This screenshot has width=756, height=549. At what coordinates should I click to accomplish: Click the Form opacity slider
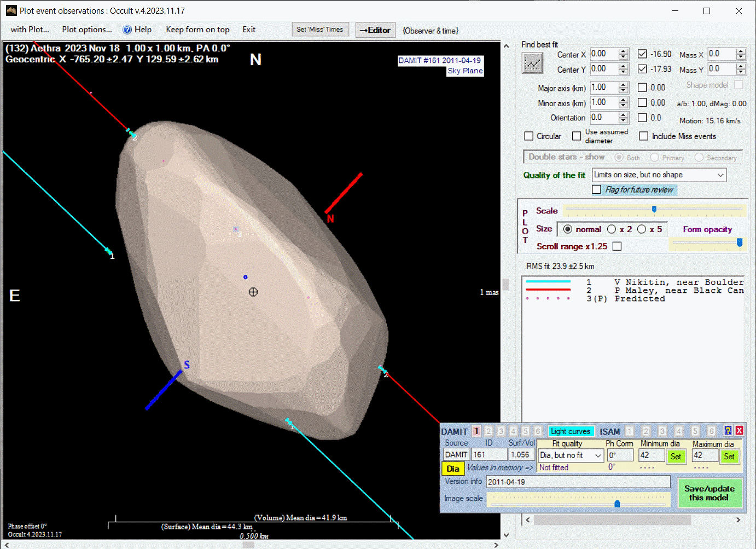click(707, 242)
